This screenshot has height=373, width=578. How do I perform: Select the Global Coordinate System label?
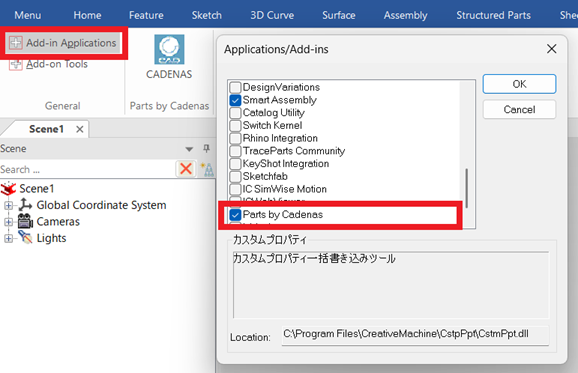[x=101, y=205]
